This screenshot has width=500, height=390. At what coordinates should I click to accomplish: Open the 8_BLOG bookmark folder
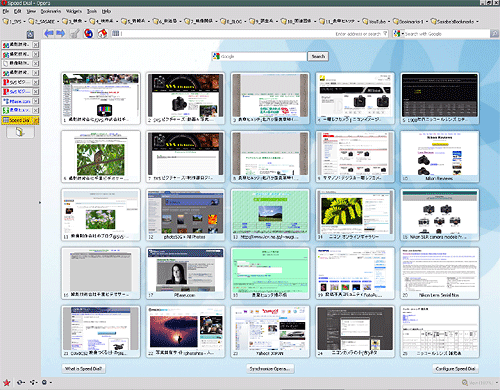(x=233, y=21)
